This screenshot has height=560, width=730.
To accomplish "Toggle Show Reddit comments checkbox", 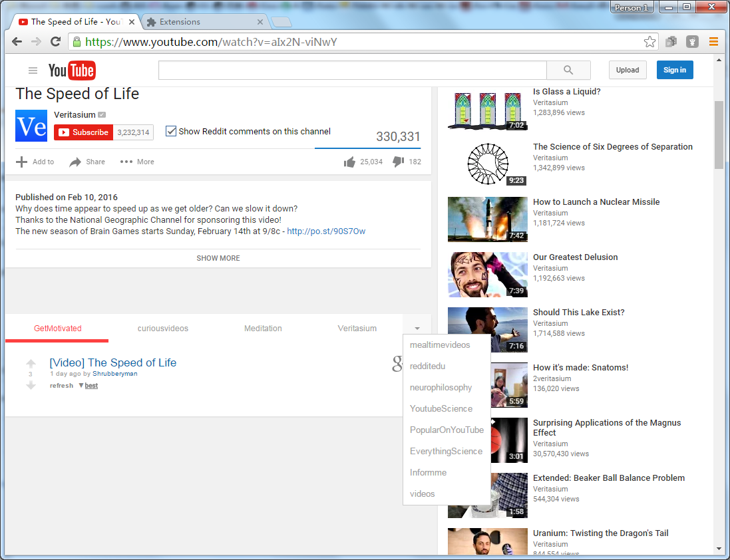I will point(171,131).
